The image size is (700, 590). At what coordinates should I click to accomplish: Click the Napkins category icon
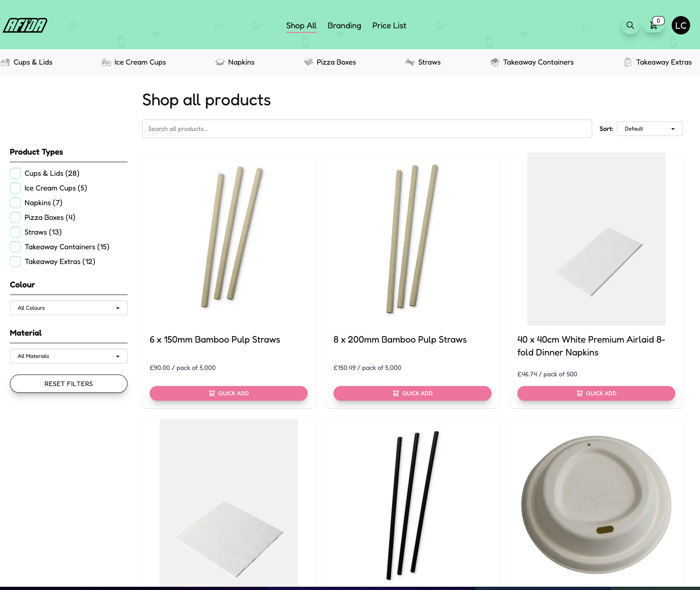tap(220, 62)
